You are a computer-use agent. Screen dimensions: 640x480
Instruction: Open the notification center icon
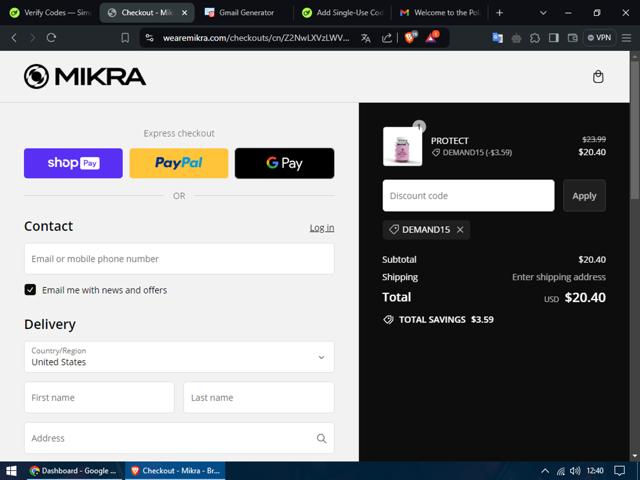619,471
